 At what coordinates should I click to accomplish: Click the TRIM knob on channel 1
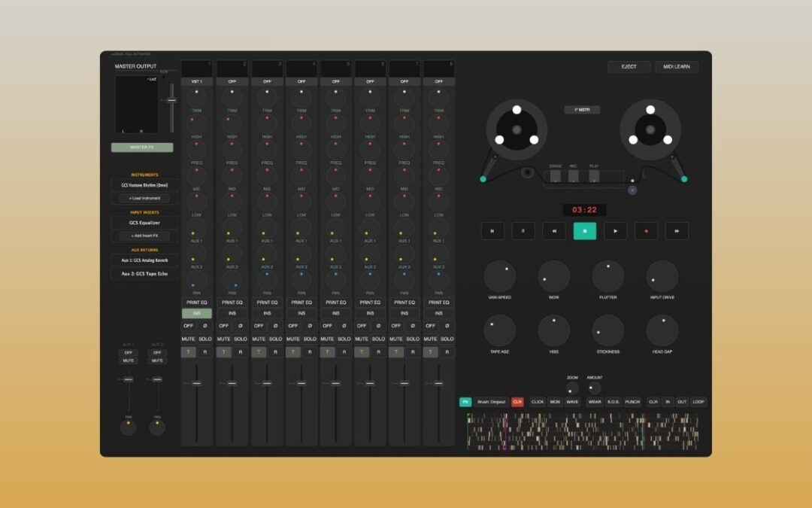pos(197,97)
